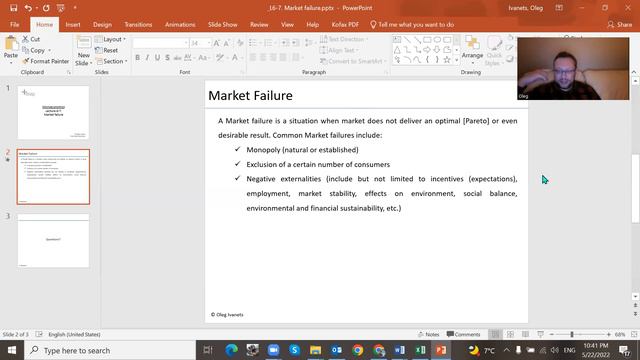Open font name combo box

160,43
